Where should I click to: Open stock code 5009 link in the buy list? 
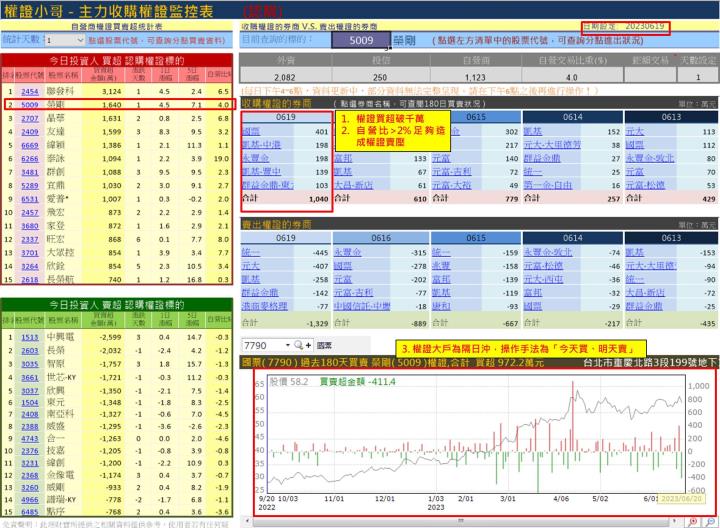[29, 105]
